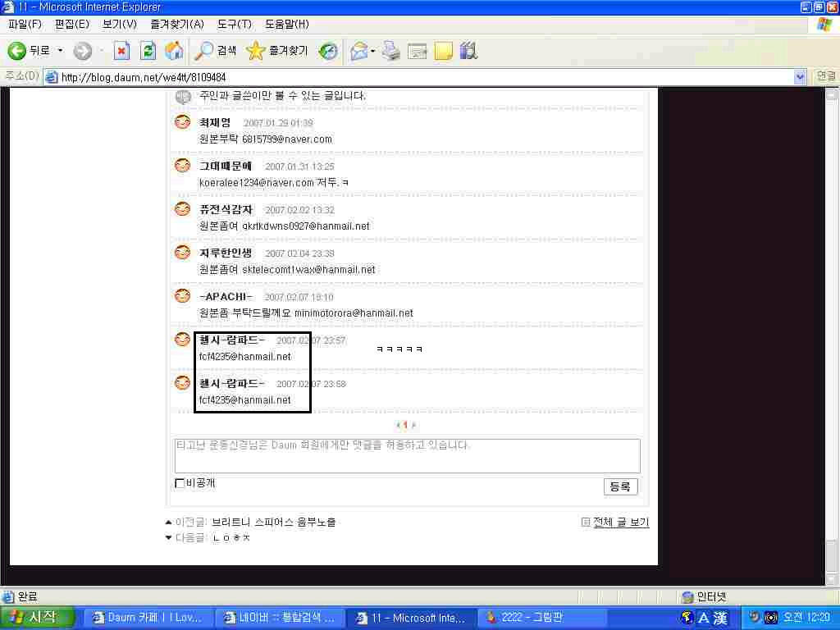Click the vertical scrollbar up arrow

(x=832, y=94)
